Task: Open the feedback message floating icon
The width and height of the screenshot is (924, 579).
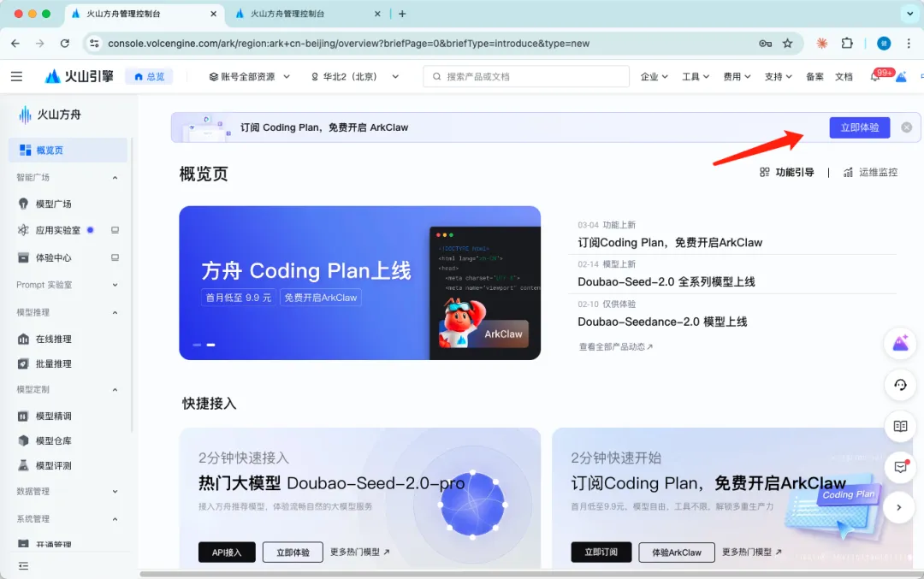Action: [x=900, y=466]
